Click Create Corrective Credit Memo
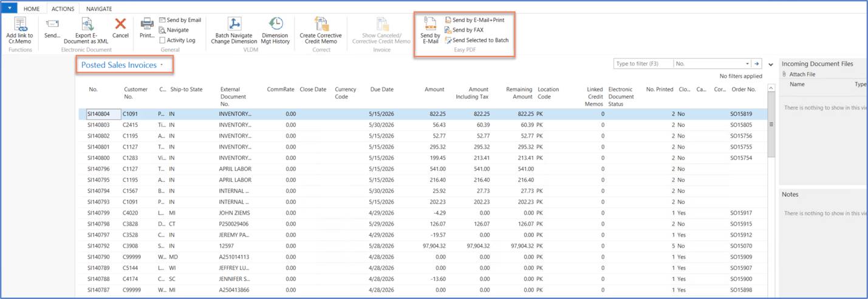The image size is (868, 299). pyautogui.click(x=321, y=31)
